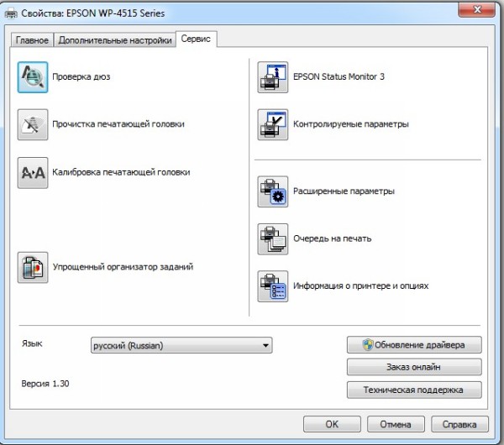Click the Отмена cancel button
504x445 pixels.
pyautogui.click(x=395, y=424)
